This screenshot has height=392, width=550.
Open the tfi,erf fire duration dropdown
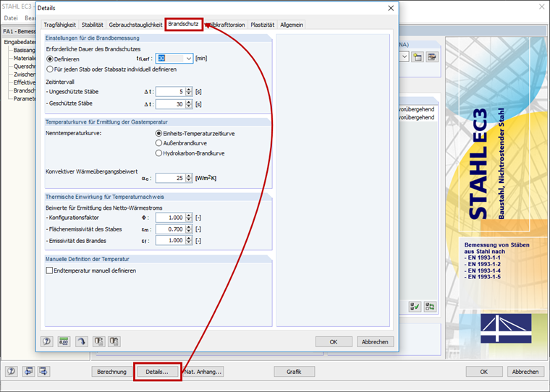point(189,59)
